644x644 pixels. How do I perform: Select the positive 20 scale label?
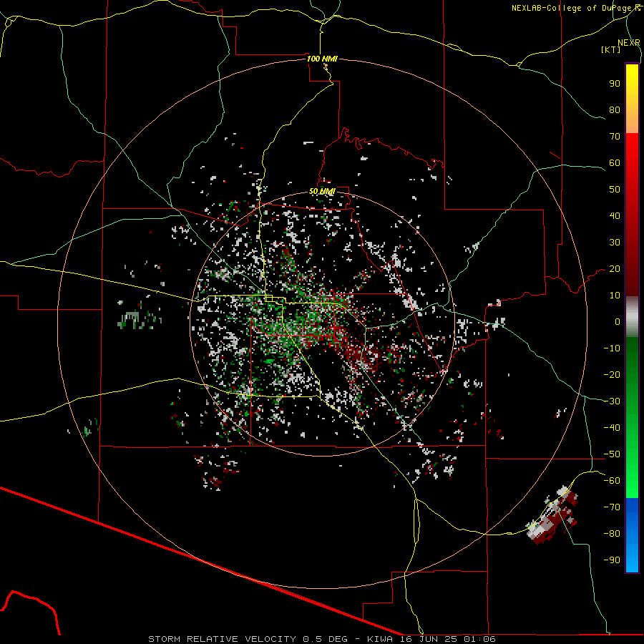click(x=615, y=269)
